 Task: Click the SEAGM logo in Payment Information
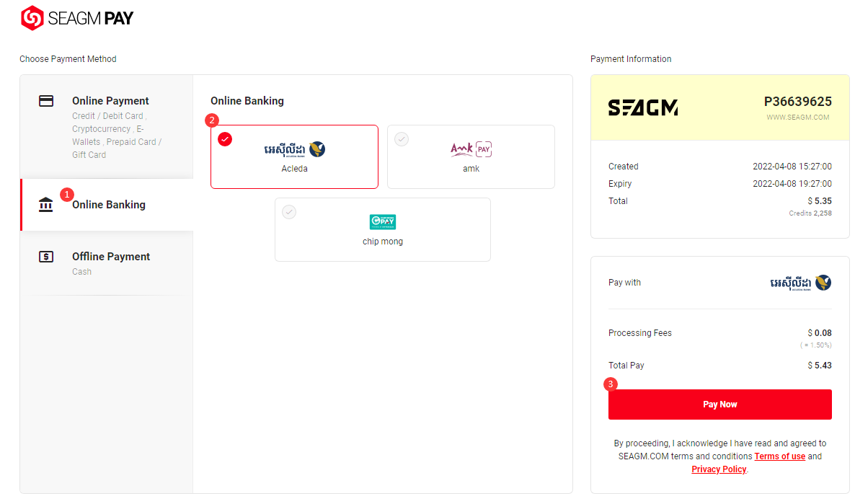(643, 107)
